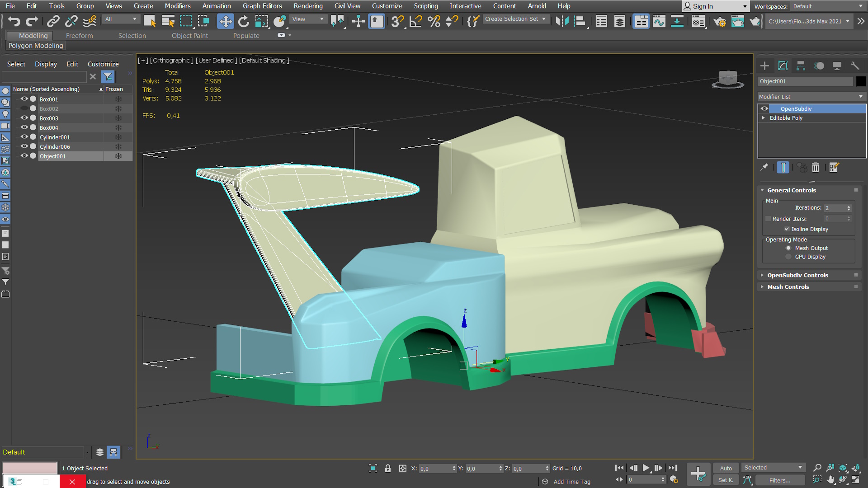The image size is (868, 488).
Task: Select the Rotate tool icon
Action: (x=244, y=21)
